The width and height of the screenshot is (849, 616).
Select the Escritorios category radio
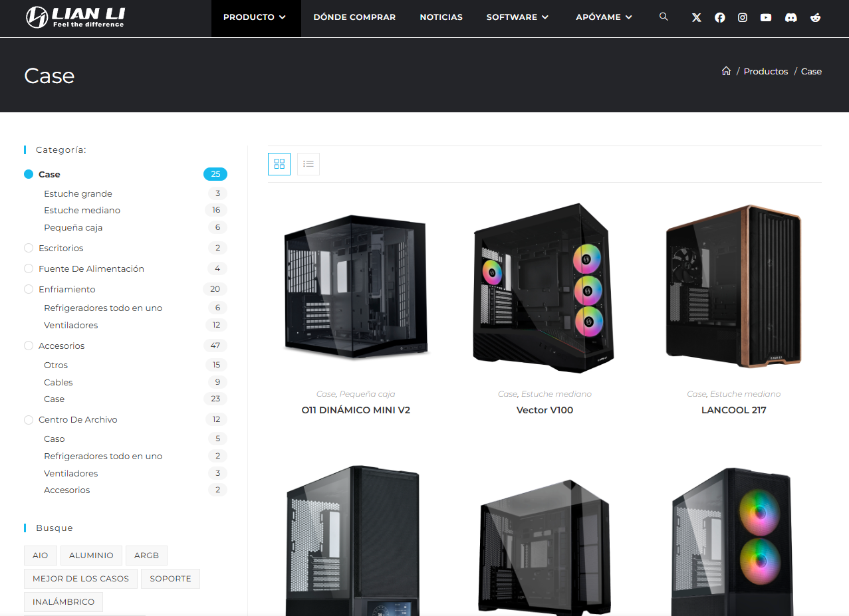click(x=28, y=248)
